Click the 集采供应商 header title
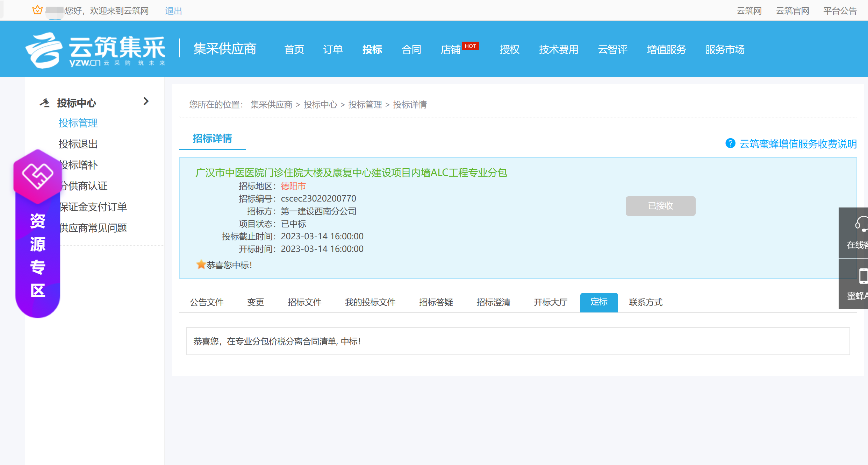Viewport: 868px width, 465px height. [225, 49]
